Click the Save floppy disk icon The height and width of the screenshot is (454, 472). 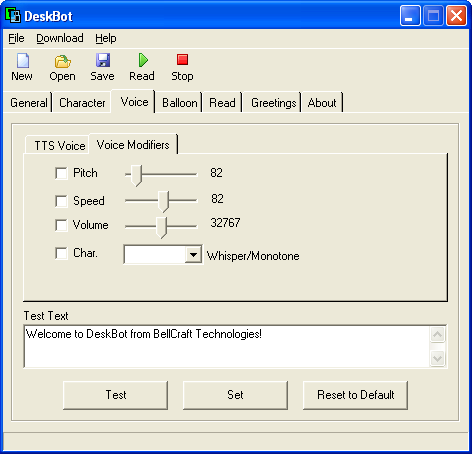click(x=103, y=61)
